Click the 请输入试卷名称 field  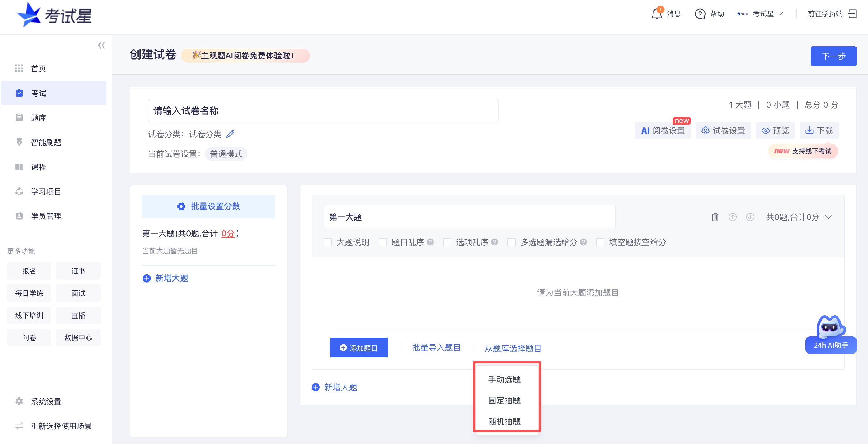(323, 110)
